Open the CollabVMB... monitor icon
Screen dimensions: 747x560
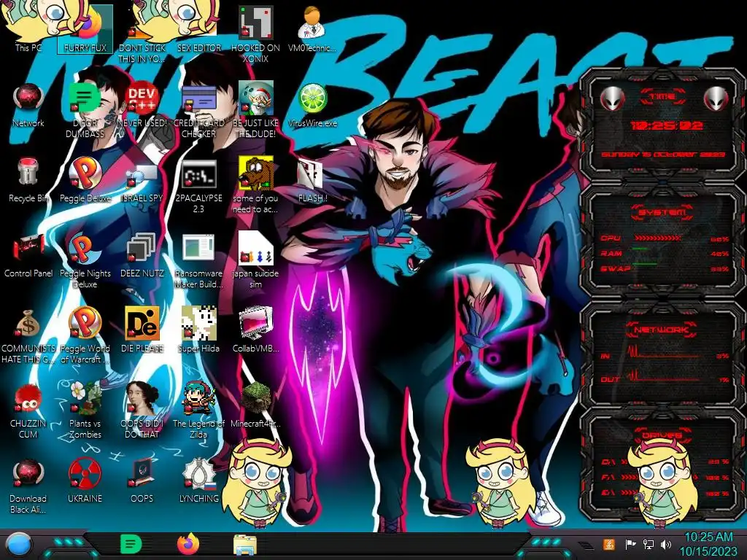point(256,330)
